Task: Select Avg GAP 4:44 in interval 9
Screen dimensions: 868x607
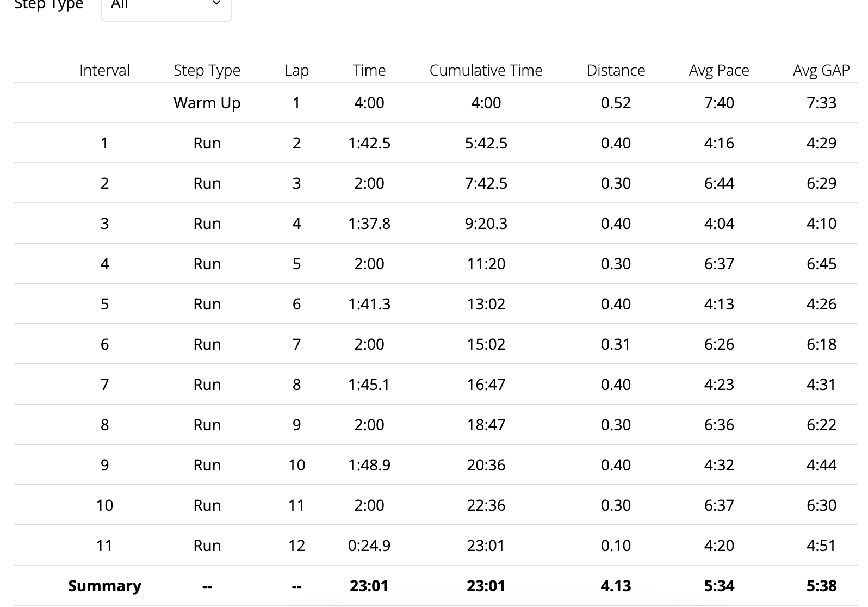Action: (x=821, y=465)
